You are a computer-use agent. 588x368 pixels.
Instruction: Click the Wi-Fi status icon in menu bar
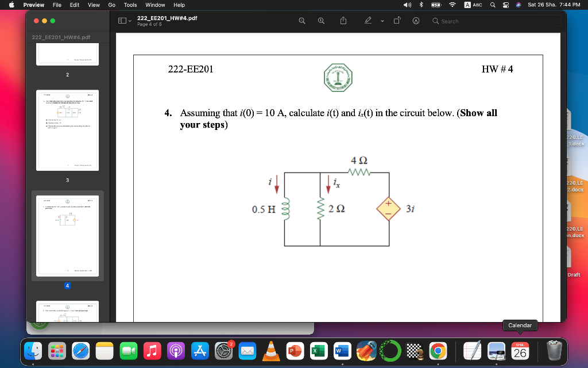point(452,5)
